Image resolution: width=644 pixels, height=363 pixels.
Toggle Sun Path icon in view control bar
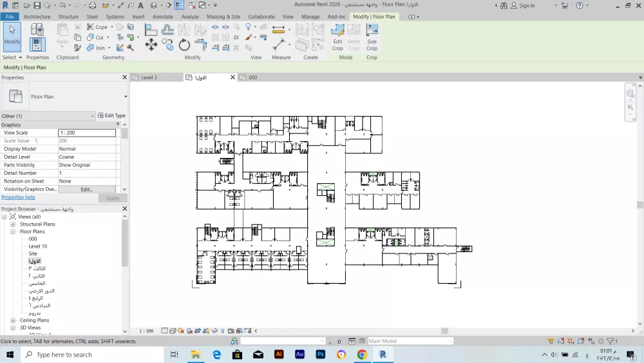[x=181, y=331]
